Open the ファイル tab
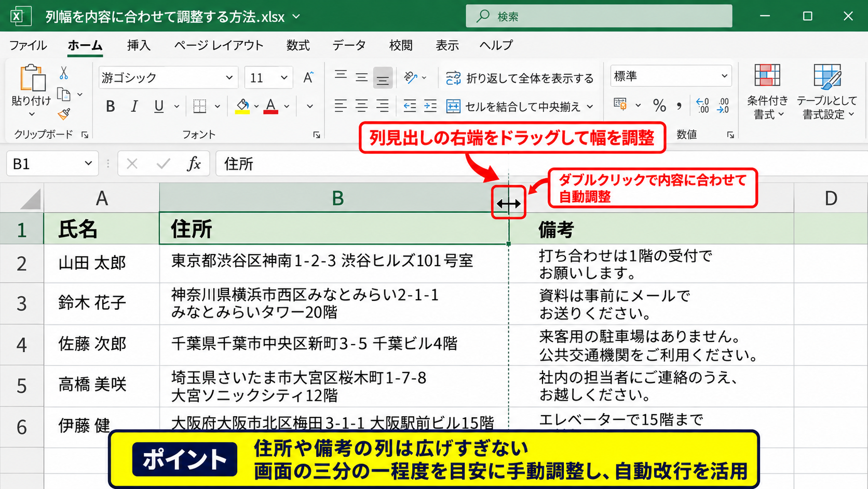The height and width of the screenshot is (489, 868). [28, 45]
